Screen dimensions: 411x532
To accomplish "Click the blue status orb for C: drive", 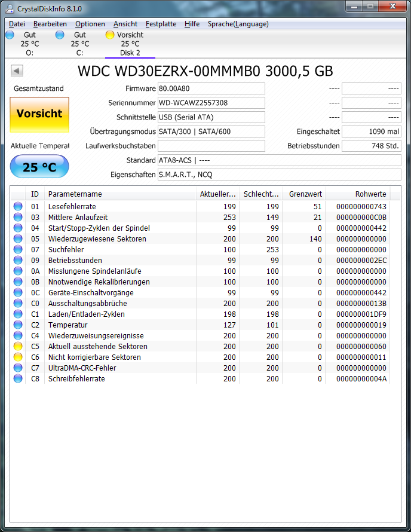I will (x=60, y=35).
